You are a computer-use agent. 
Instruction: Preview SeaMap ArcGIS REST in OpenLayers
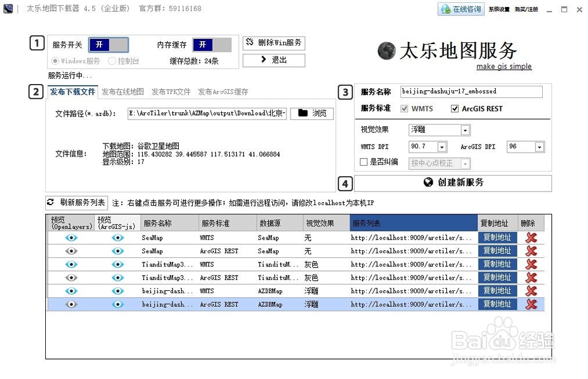coord(71,251)
